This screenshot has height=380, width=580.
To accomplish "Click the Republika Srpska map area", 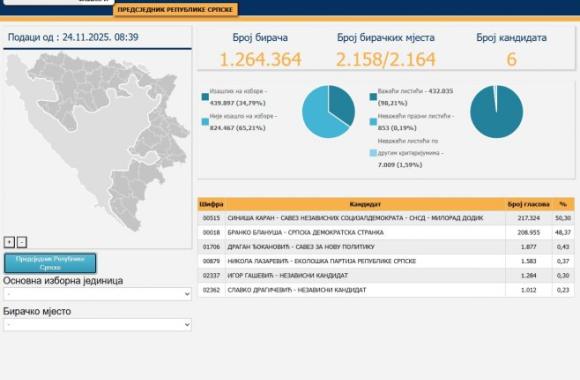I will [97, 141].
